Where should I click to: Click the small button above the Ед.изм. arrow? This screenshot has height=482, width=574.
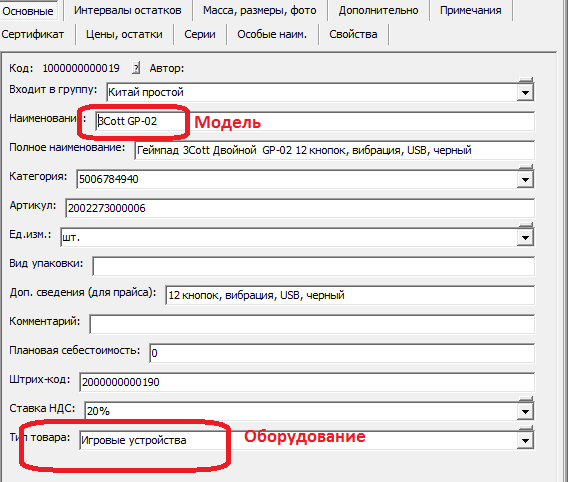[x=526, y=225]
